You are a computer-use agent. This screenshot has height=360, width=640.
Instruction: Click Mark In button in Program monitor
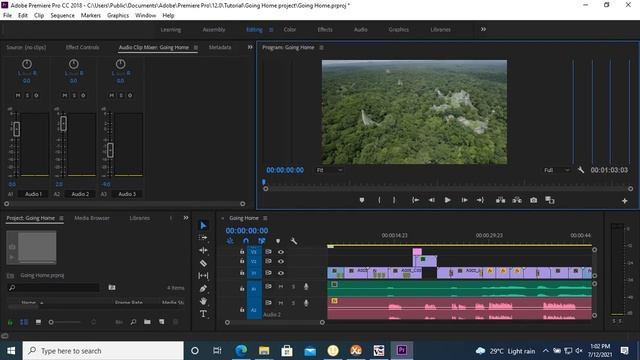pyautogui.click(x=379, y=200)
